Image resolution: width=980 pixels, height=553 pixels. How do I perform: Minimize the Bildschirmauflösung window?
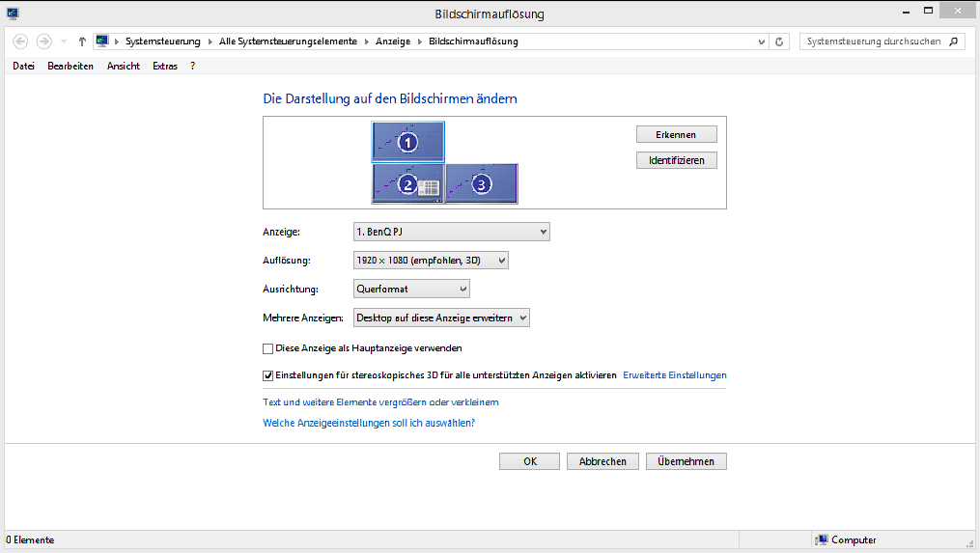point(906,12)
